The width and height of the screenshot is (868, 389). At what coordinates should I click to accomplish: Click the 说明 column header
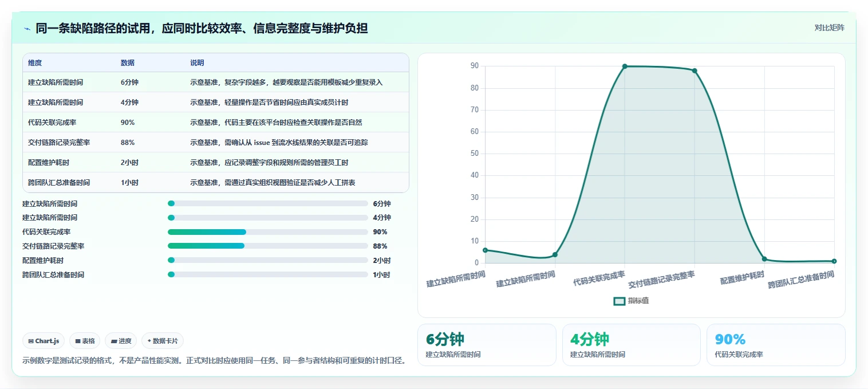tap(197, 63)
